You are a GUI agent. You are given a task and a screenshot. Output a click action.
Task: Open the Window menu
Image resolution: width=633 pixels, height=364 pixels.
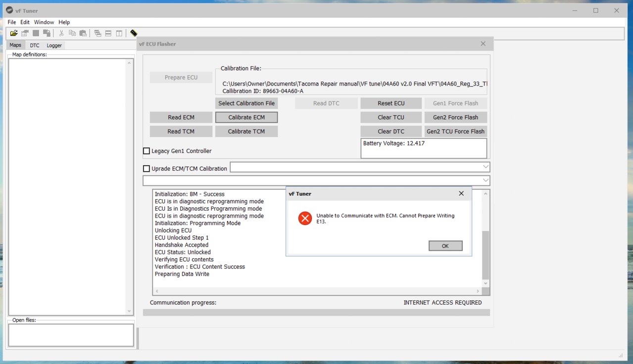pyautogui.click(x=44, y=22)
